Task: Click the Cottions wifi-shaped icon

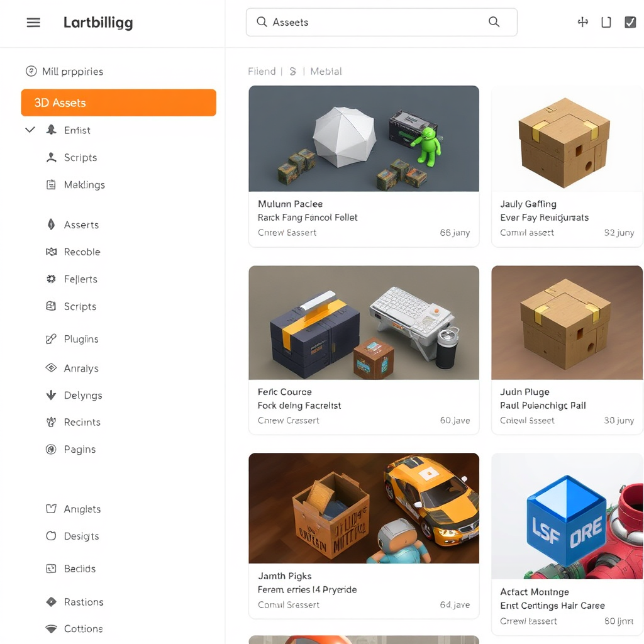Action: (x=52, y=628)
